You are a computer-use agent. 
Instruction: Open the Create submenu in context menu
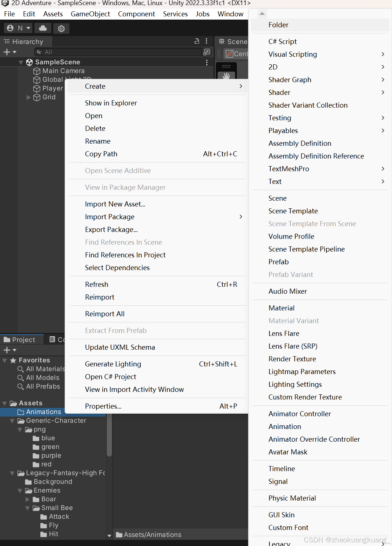point(157,86)
